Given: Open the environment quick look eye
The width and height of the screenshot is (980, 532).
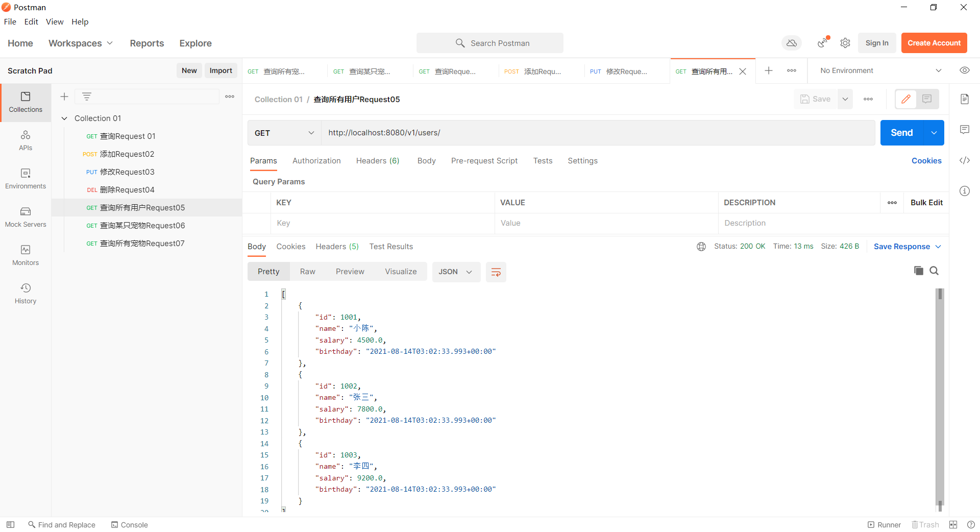Looking at the screenshot, I should 964,70.
